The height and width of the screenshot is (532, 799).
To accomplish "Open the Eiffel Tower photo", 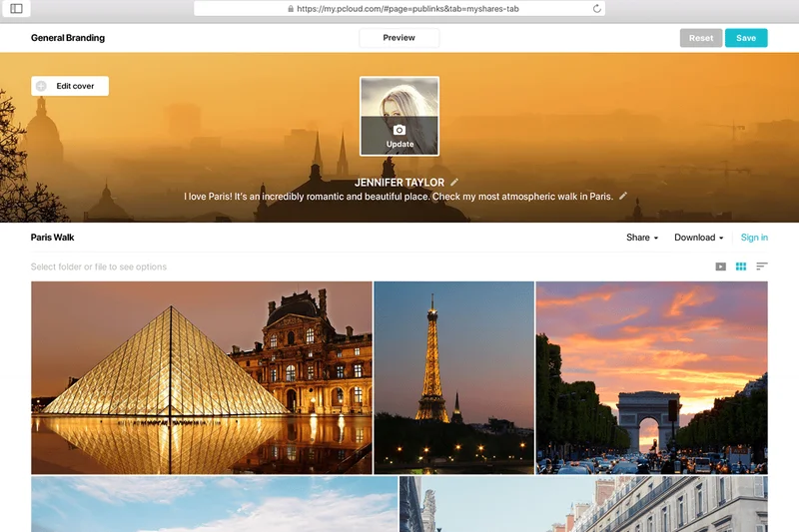I will [x=453, y=377].
